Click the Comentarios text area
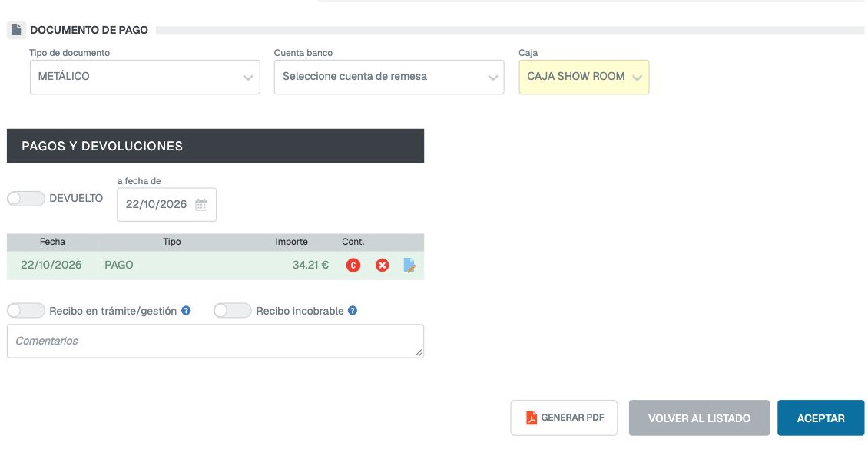Viewport: 868px width, 472px height. tap(215, 341)
